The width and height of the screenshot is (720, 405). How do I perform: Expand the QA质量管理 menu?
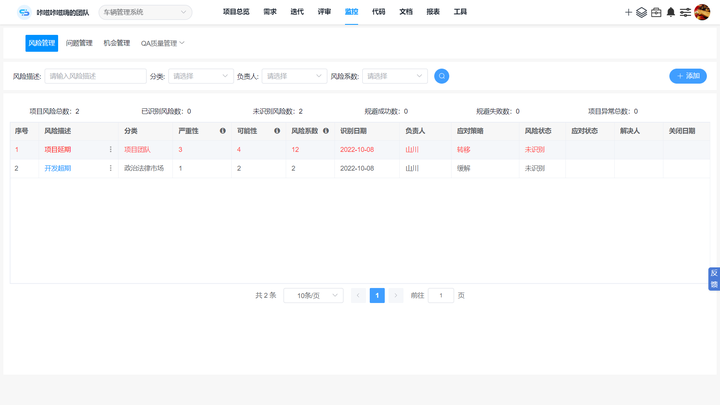click(x=163, y=43)
